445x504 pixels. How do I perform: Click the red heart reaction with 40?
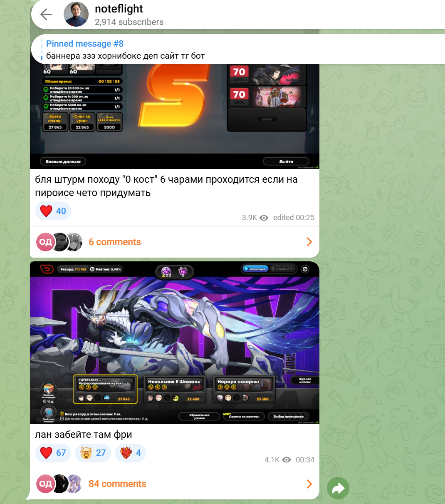click(x=53, y=211)
